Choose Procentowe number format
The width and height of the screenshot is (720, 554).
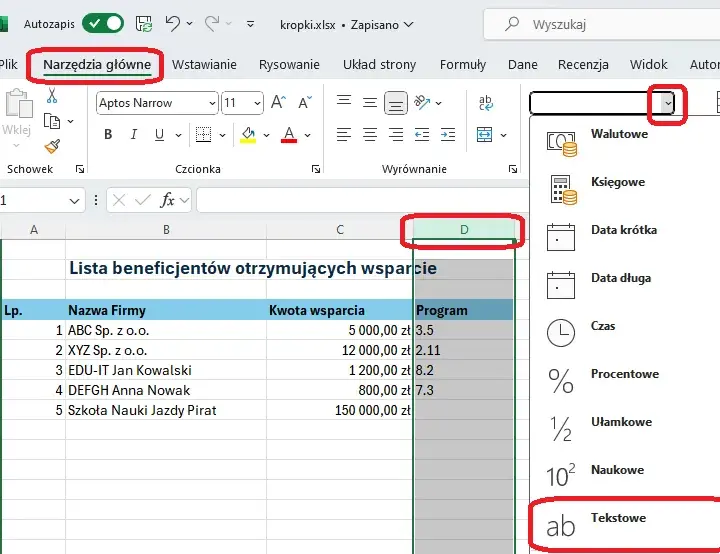pyautogui.click(x=625, y=380)
